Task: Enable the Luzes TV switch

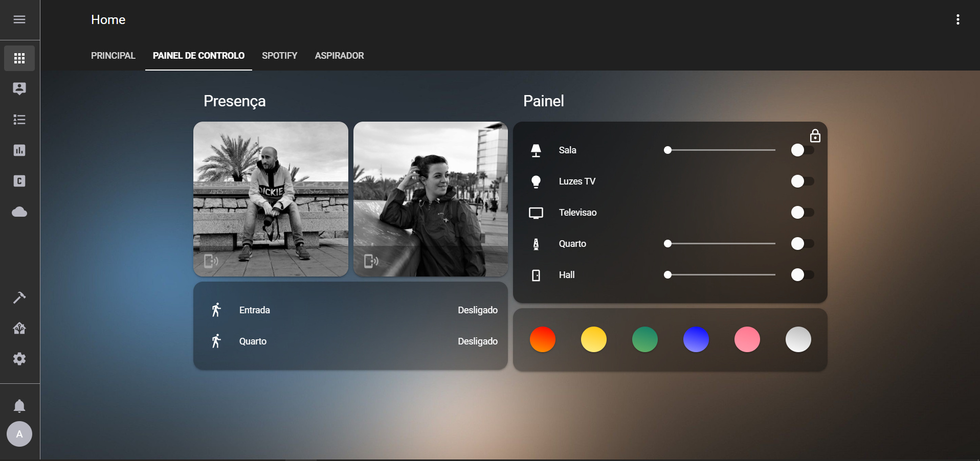Action: (x=801, y=181)
